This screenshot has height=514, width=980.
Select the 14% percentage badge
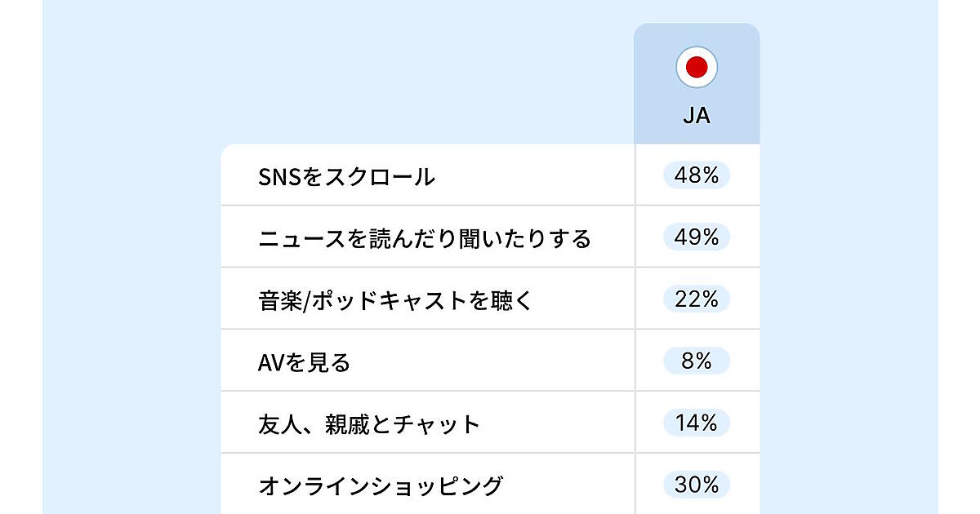[x=697, y=423]
